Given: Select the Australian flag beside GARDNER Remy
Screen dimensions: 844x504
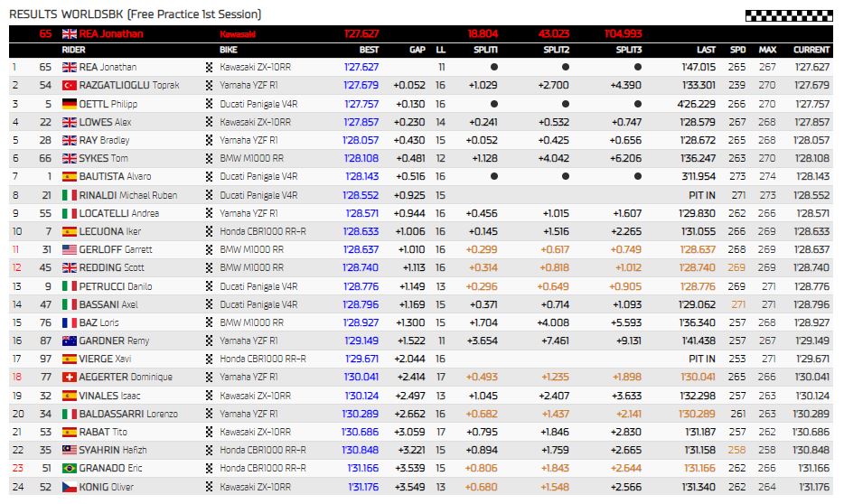Looking at the screenshot, I should [70, 341].
